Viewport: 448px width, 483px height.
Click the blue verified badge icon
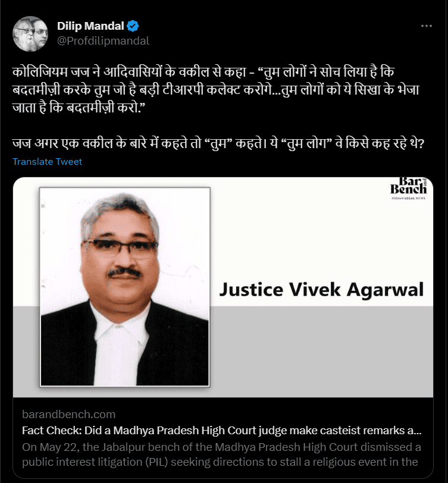pyautogui.click(x=133, y=26)
